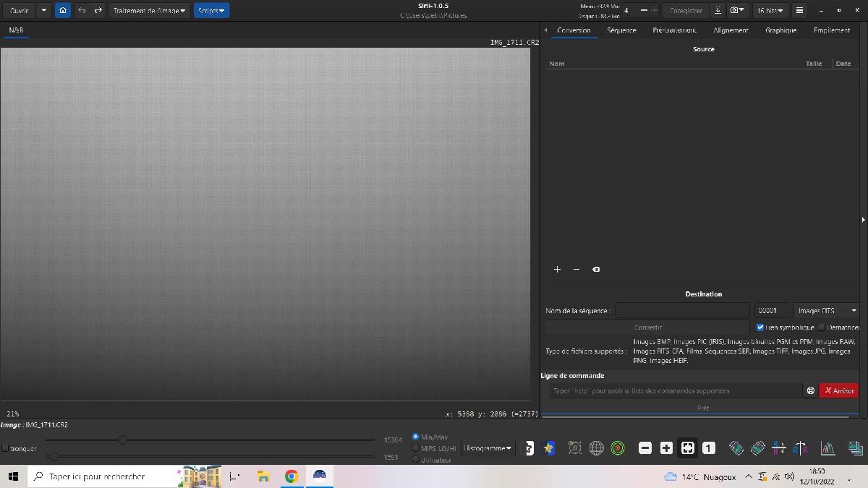Select the N&B image tab
The image size is (868, 488).
(16, 30)
